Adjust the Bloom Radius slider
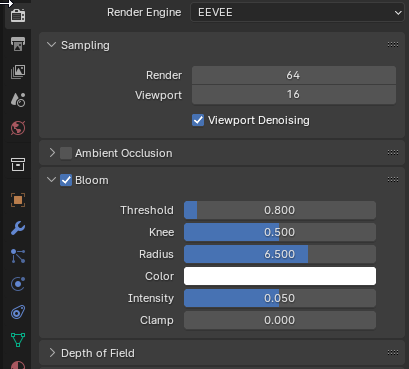This screenshot has width=409, height=369. tap(280, 254)
